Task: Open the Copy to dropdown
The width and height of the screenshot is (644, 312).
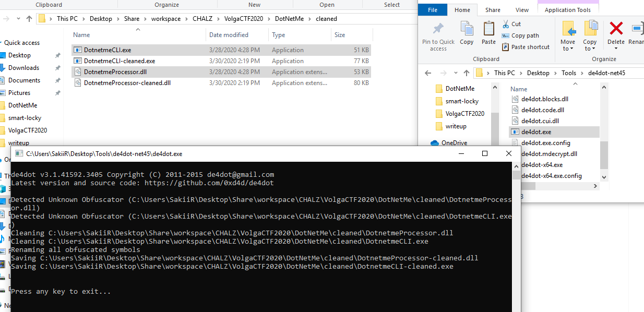Action: tap(590, 35)
